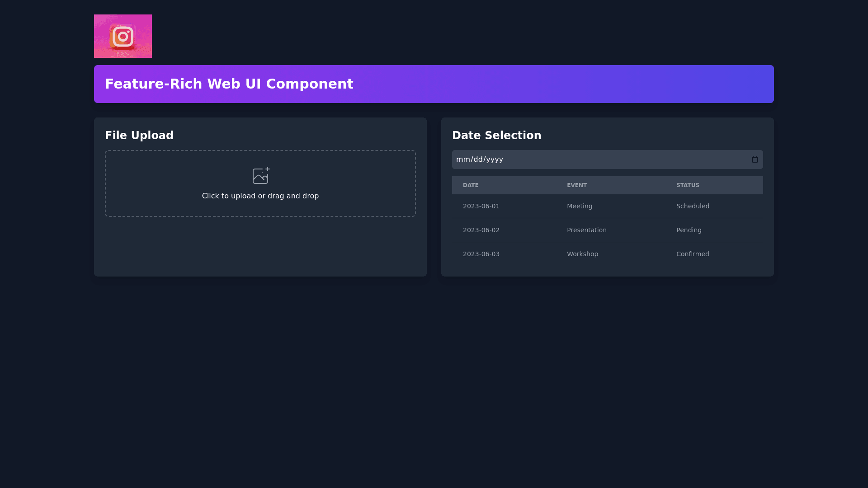
Task: Click the STATUS column header
Action: point(688,185)
